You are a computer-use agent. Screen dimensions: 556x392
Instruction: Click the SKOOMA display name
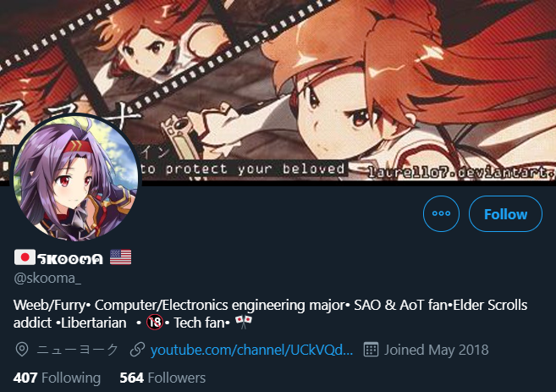click(70, 259)
